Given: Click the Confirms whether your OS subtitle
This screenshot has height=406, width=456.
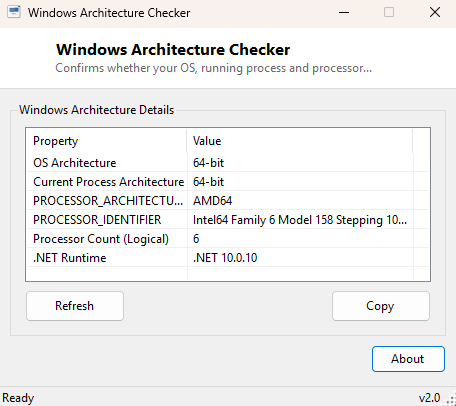Looking at the screenshot, I should pyautogui.click(x=214, y=68).
